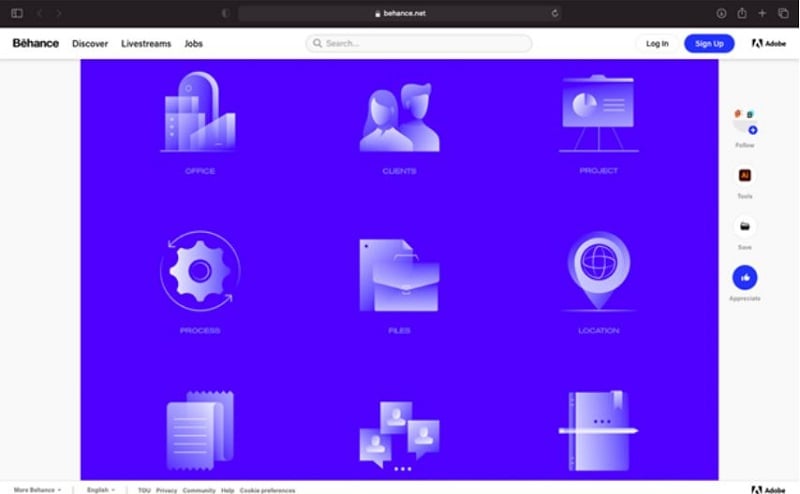Click the receipt documents icon
Viewport: 800px width, 494px height.
click(x=199, y=430)
